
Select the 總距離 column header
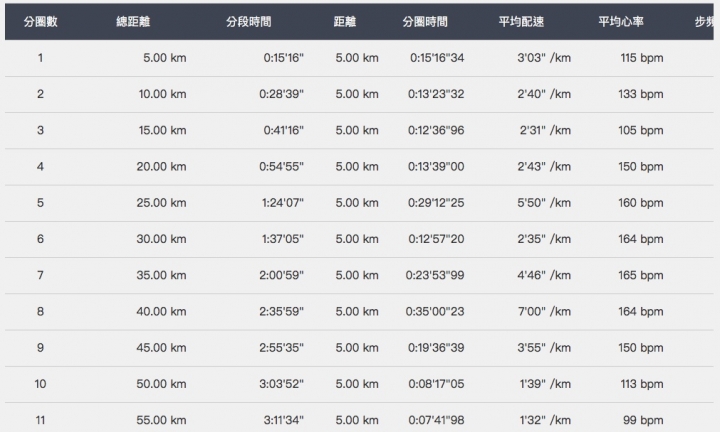133,22
